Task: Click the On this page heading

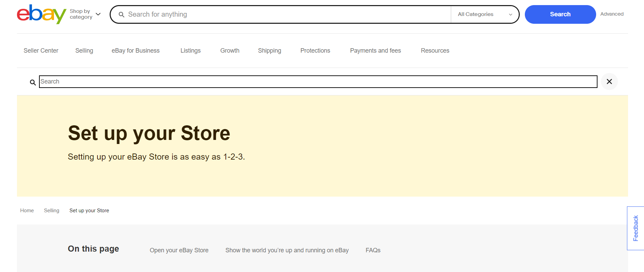Action: coord(93,249)
